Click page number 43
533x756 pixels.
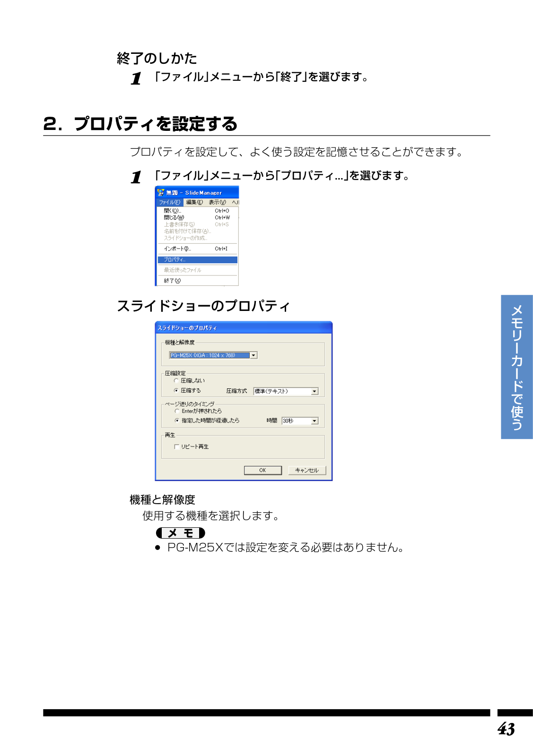coord(506,729)
